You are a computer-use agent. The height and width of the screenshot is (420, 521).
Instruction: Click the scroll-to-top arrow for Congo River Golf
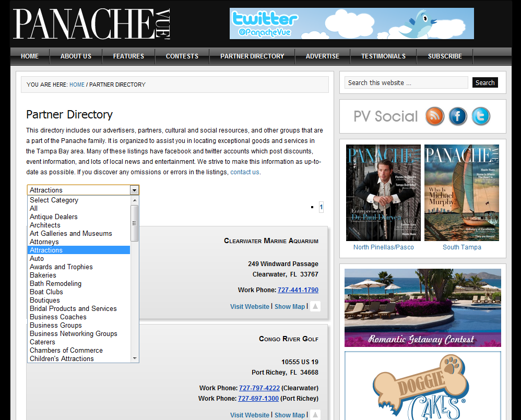tap(315, 415)
